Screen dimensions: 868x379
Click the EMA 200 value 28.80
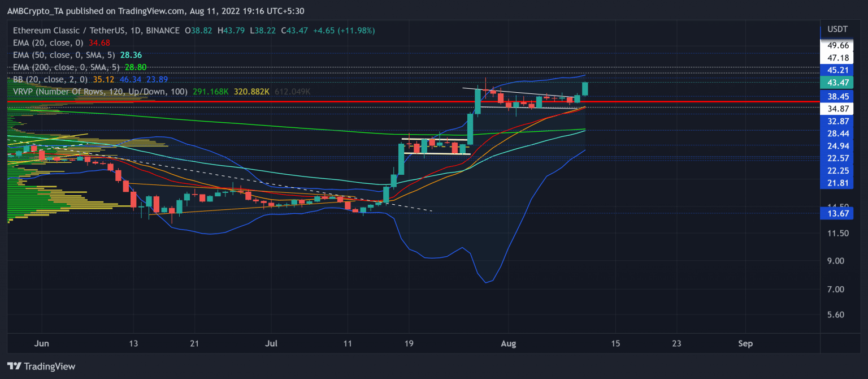click(136, 67)
